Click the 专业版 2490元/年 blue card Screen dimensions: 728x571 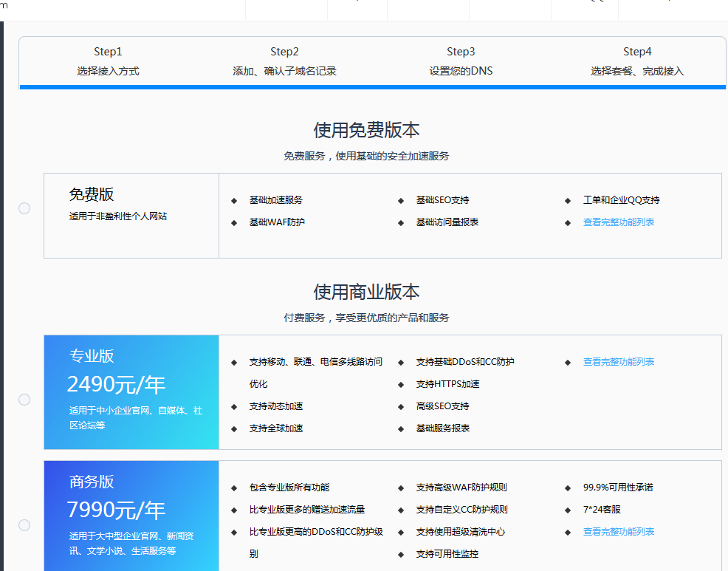point(131,392)
